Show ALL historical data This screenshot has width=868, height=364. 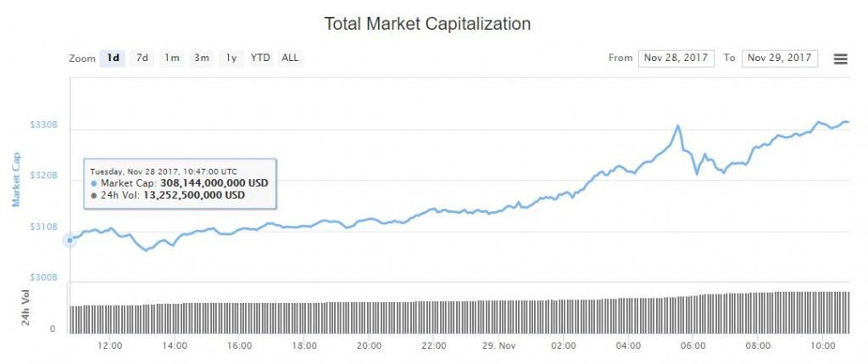tap(290, 58)
